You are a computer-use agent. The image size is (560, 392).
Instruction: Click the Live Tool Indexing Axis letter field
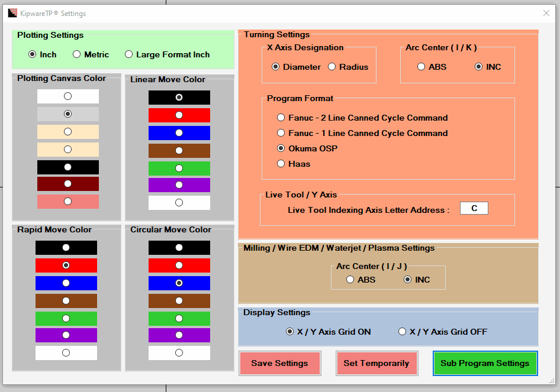pyautogui.click(x=474, y=208)
